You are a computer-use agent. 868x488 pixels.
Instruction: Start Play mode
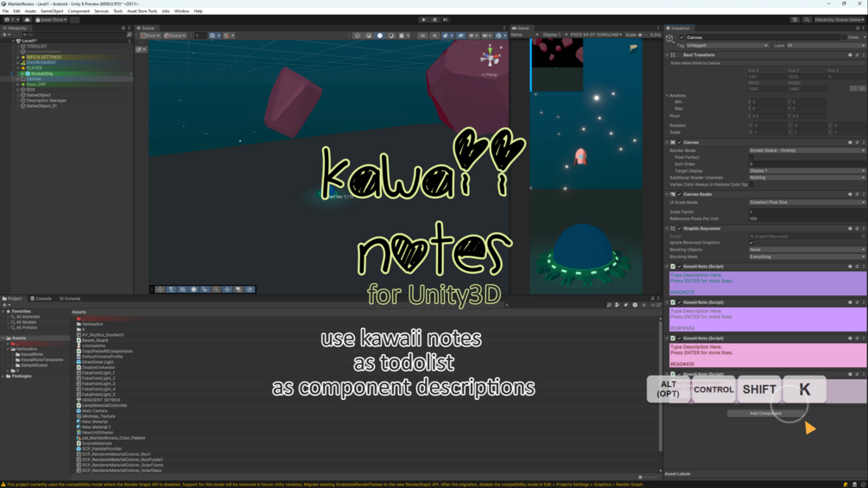point(424,19)
